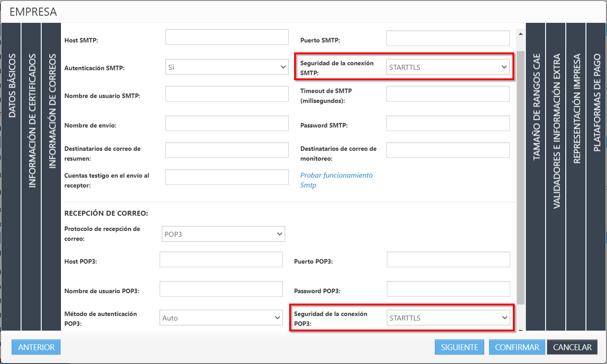This screenshot has height=364, width=607.
Task: Click the Siguiente button
Action: [460, 347]
